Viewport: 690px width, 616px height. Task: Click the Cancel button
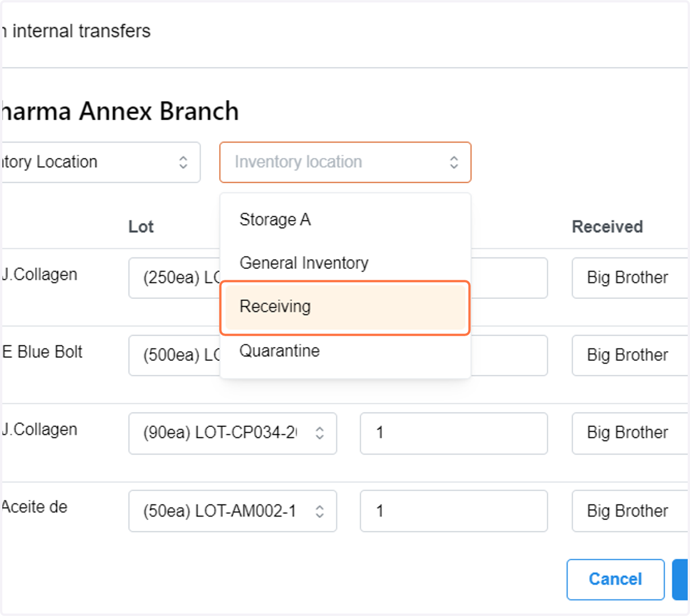615,579
